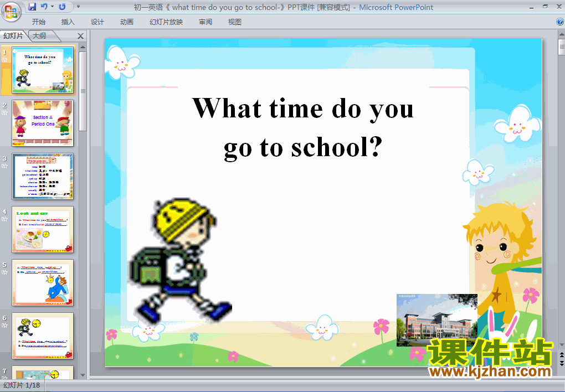Open the undo history dropdown arrow
Viewport: 565px width, 392px height.
(52, 7)
